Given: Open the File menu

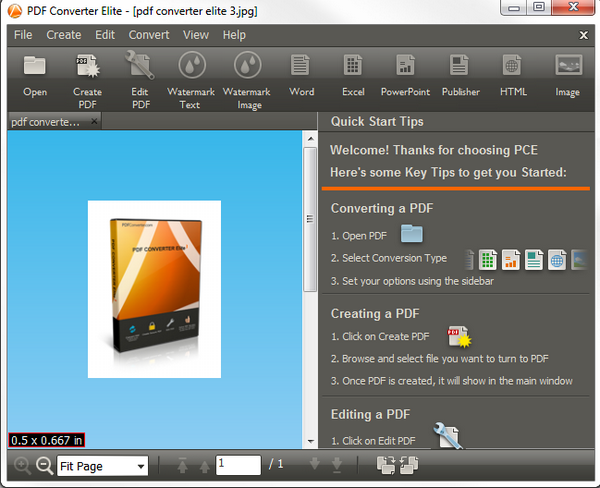Looking at the screenshot, I should (23, 35).
